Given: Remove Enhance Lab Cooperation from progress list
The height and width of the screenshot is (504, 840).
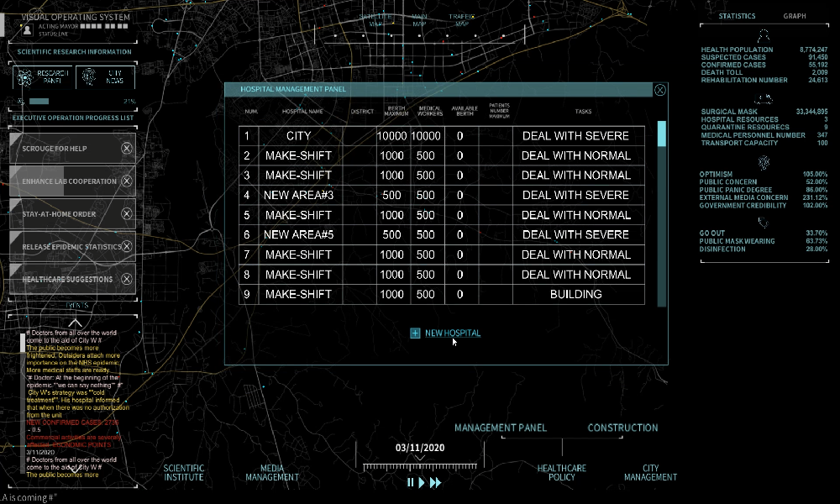Looking at the screenshot, I should [x=127, y=181].
